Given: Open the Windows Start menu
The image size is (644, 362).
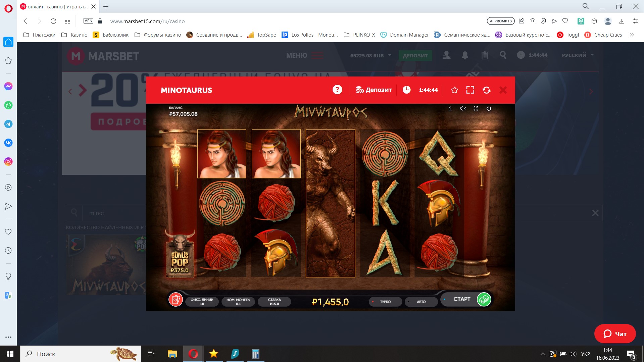Looking at the screenshot, I should click(10, 354).
